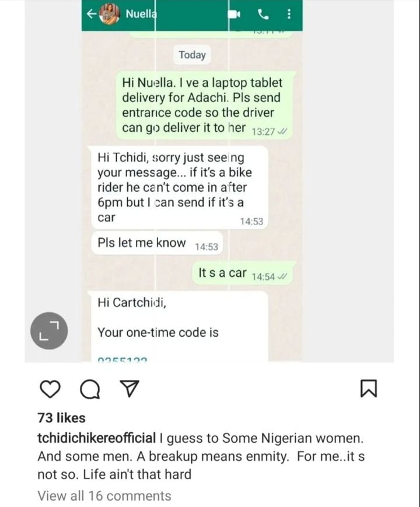Expand the image with fullscreen button
Image resolution: width=420 pixels, height=507 pixels.
(x=49, y=330)
